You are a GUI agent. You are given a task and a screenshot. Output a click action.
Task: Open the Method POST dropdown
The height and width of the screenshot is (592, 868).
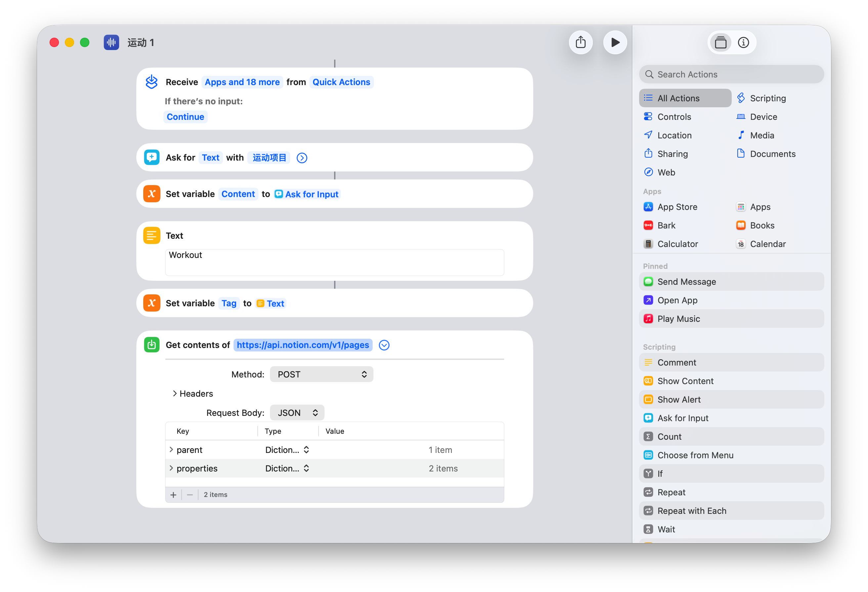[x=321, y=374]
